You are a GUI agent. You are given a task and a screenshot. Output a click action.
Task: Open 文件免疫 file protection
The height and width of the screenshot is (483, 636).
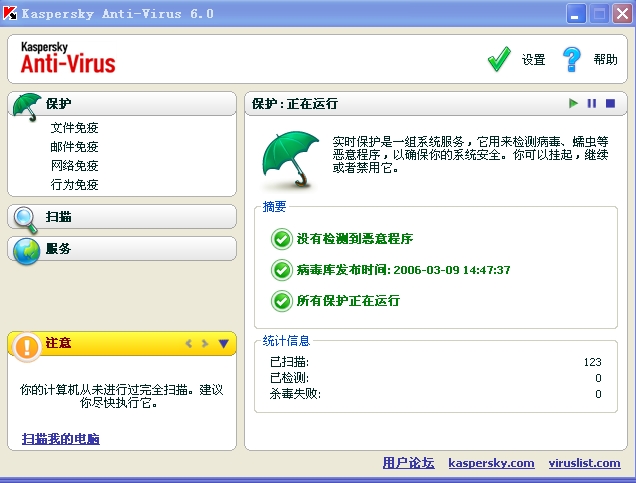coord(74,128)
